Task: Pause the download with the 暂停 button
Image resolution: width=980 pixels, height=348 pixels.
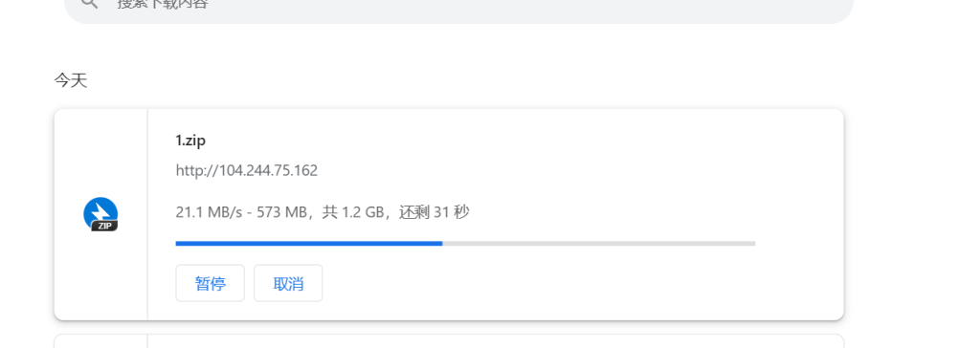Action: coord(210,284)
